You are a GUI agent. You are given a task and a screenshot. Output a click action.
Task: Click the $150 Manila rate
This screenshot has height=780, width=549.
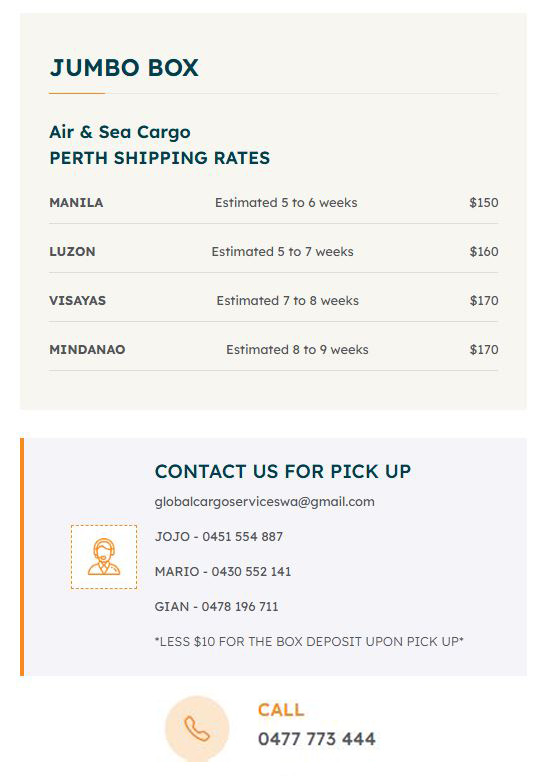pos(484,202)
